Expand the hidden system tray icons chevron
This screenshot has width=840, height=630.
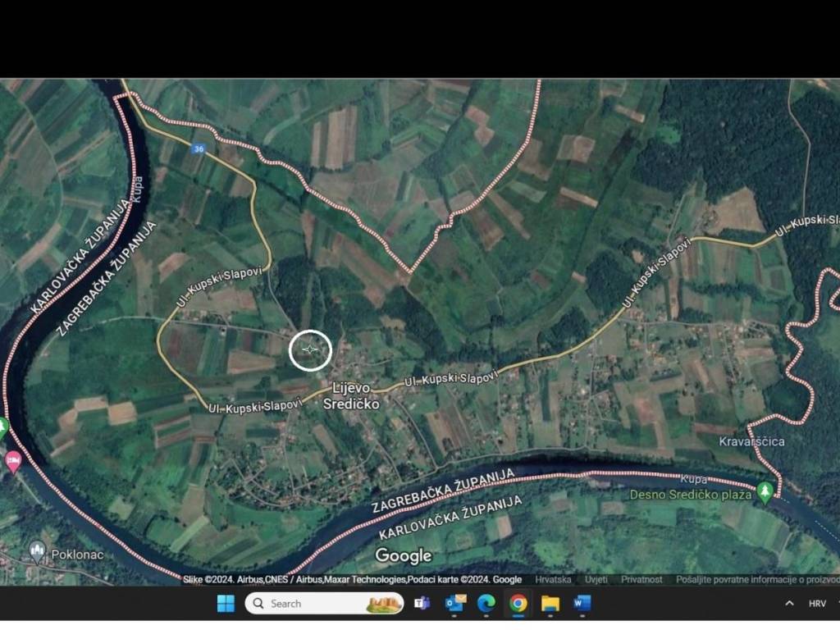tap(789, 604)
